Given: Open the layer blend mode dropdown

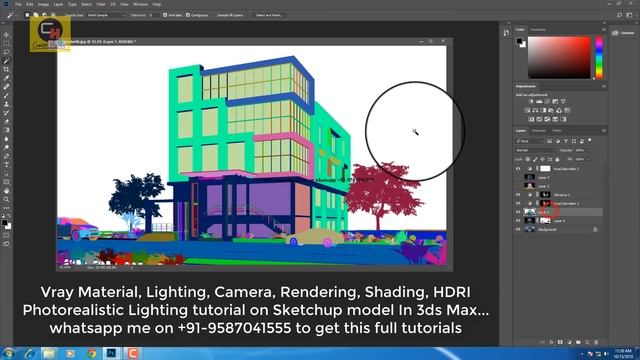Looking at the screenshot, I should pyautogui.click(x=535, y=150).
